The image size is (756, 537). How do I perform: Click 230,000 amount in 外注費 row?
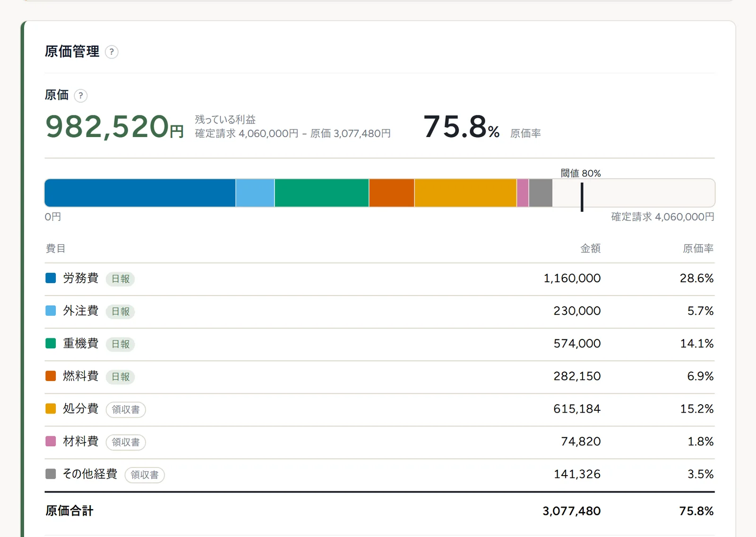coord(577,311)
